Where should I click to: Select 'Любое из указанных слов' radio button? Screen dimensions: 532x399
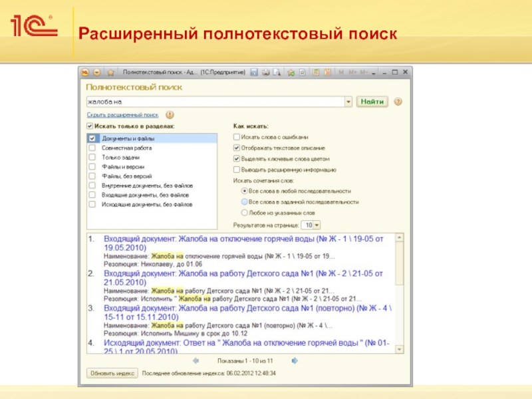pos(245,213)
